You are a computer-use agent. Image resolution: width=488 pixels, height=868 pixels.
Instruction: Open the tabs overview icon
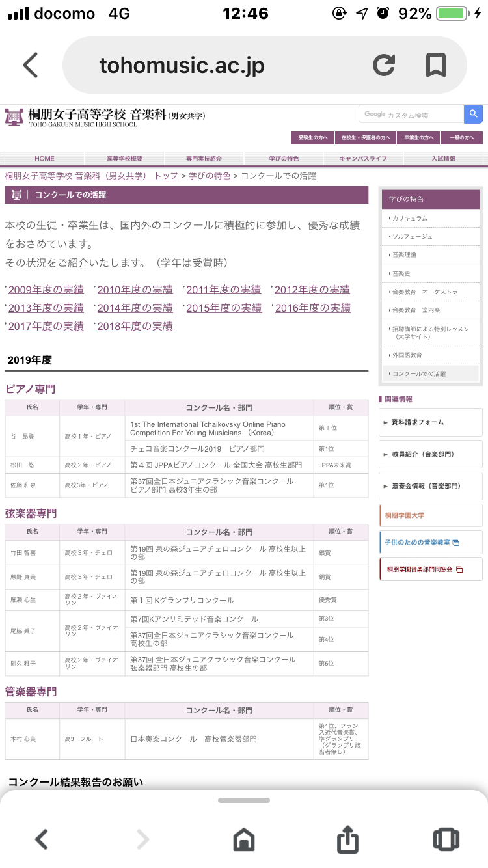tap(446, 839)
